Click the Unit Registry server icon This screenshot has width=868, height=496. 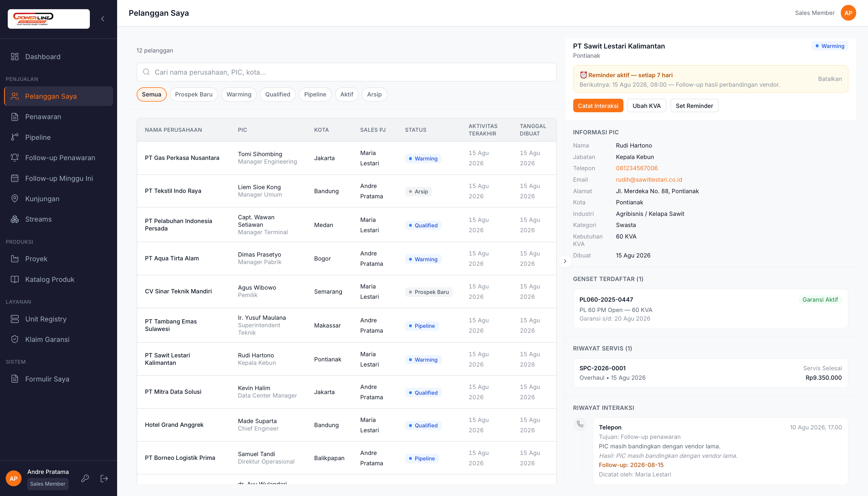15,319
